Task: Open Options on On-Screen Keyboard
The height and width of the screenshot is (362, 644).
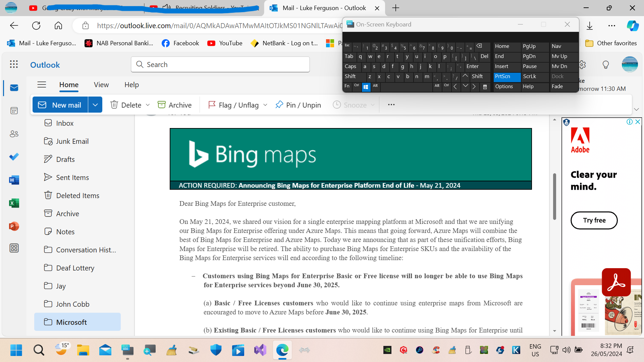Action: click(x=507, y=86)
